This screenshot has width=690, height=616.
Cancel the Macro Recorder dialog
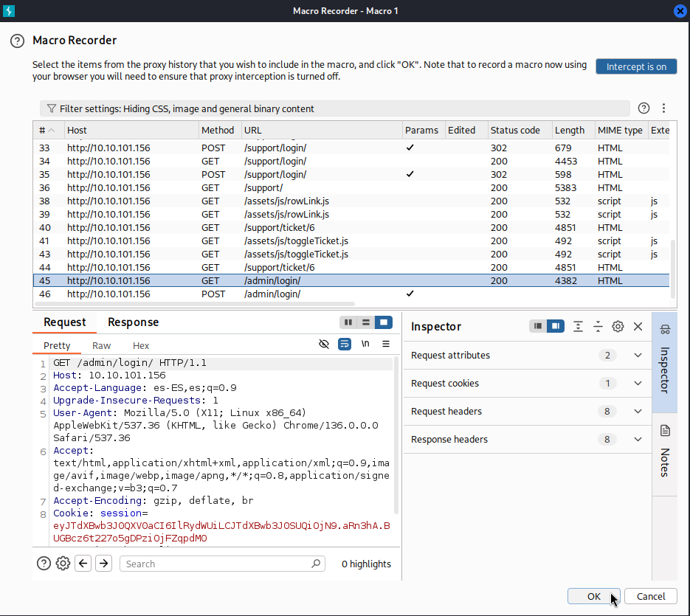click(651, 596)
